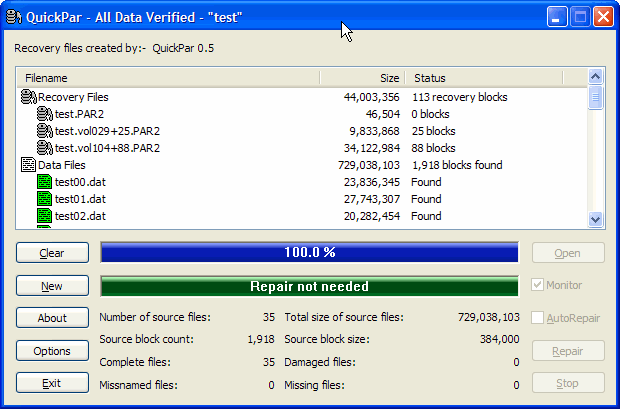Click the 20,282,454 size value
Image resolution: width=620 pixels, height=409 pixels.
372,216
